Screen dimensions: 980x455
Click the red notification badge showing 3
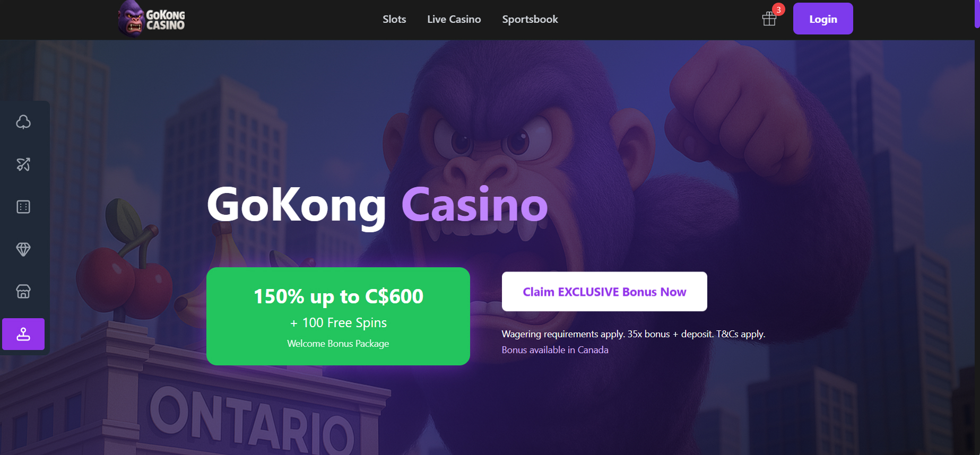pyautogui.click(x=778, y=10)
